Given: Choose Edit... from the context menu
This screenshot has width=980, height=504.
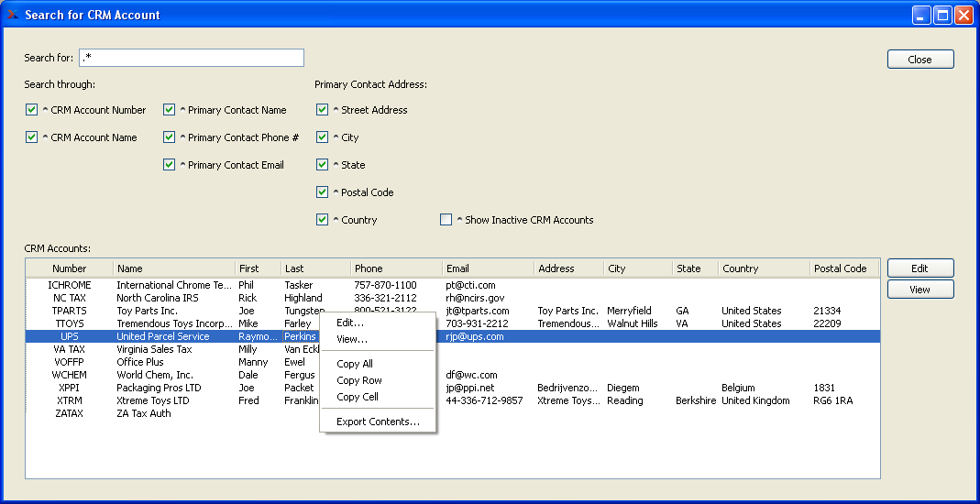Looking at the screenshot, I should (x=350, y=323).
